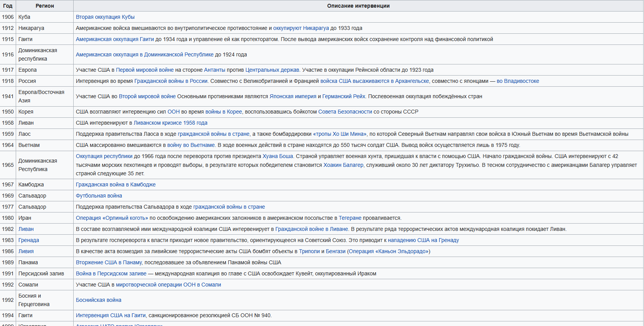Follow the 'войну во Вьетнаме' link

click(191, 145)
